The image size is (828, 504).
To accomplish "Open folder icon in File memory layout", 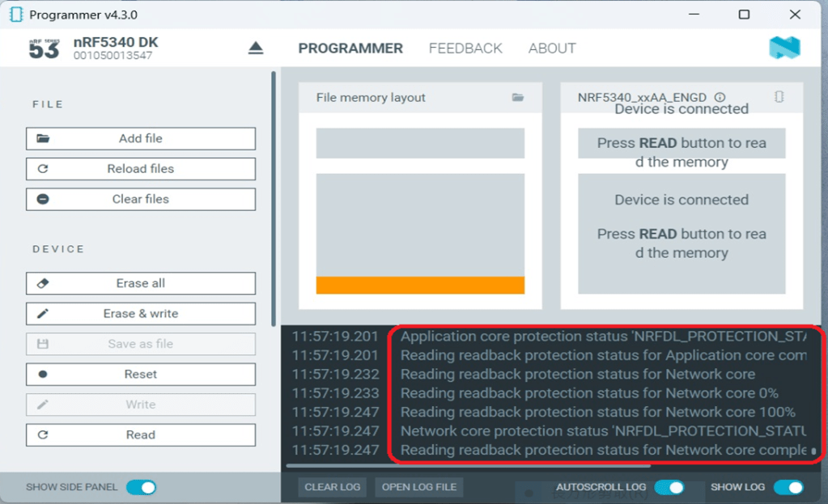I will click(517, 97).
